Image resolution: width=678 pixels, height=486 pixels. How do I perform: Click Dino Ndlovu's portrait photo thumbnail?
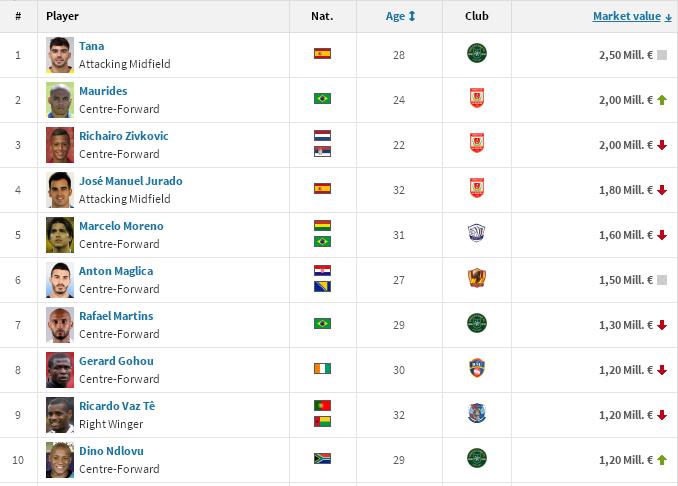[60, 460]
